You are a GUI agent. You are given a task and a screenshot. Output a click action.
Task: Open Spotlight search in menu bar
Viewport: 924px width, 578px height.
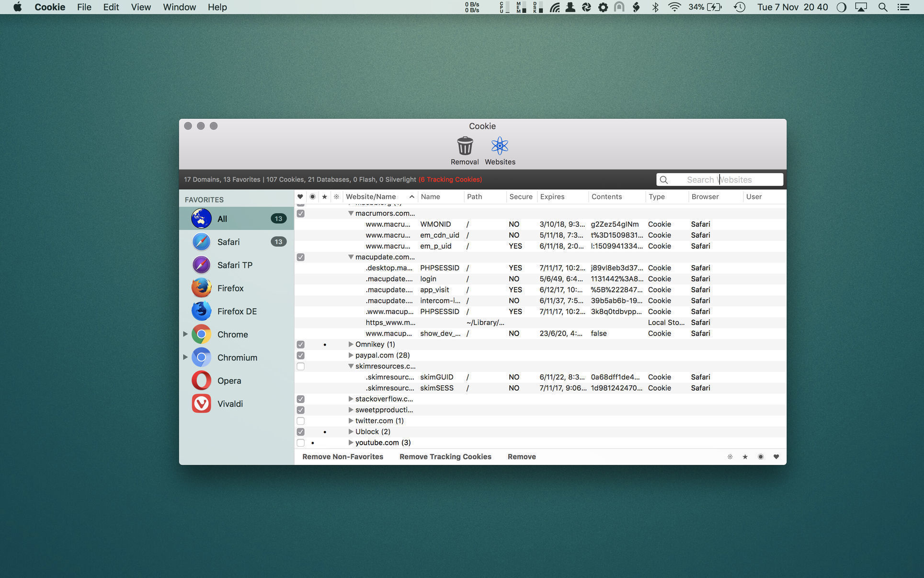[882, 7]
